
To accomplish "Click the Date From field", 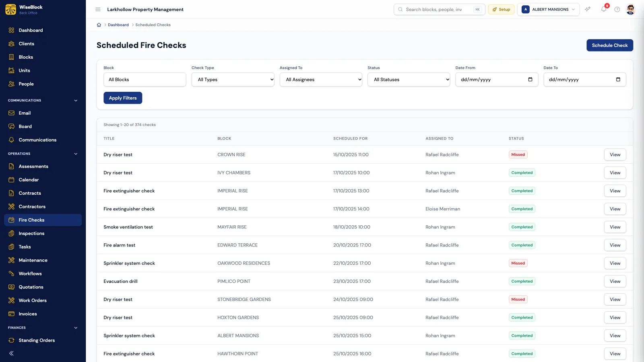I will pyautogui.click(x=497, y=79).
